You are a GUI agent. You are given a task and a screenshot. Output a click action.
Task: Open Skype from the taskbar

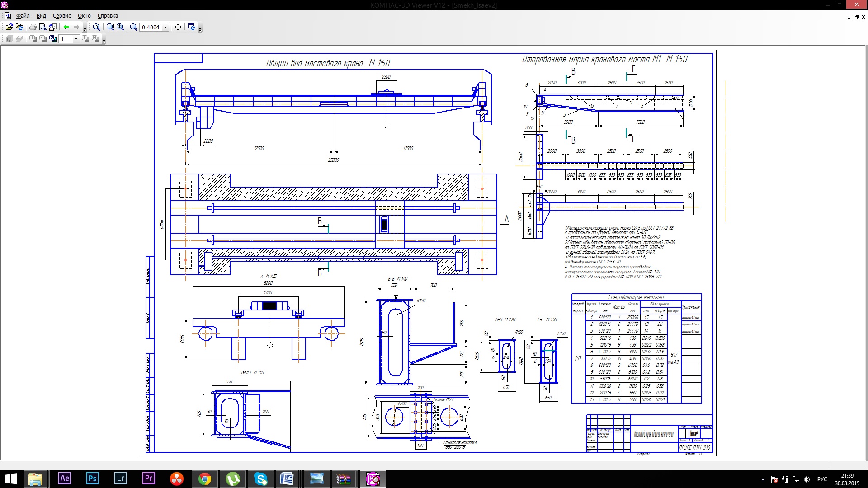[x=261, y=479]
